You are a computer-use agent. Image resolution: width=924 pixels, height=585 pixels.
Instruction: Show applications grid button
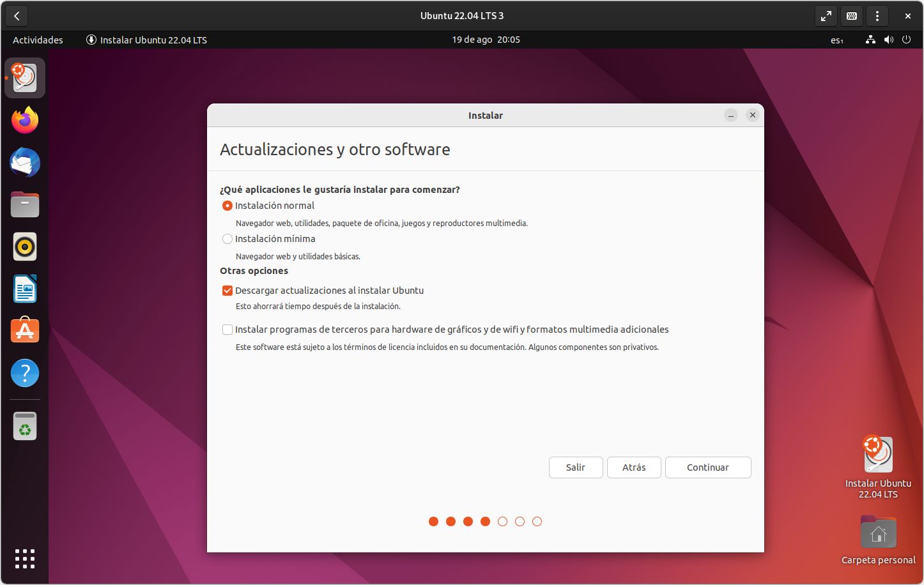tap(25, 558)
